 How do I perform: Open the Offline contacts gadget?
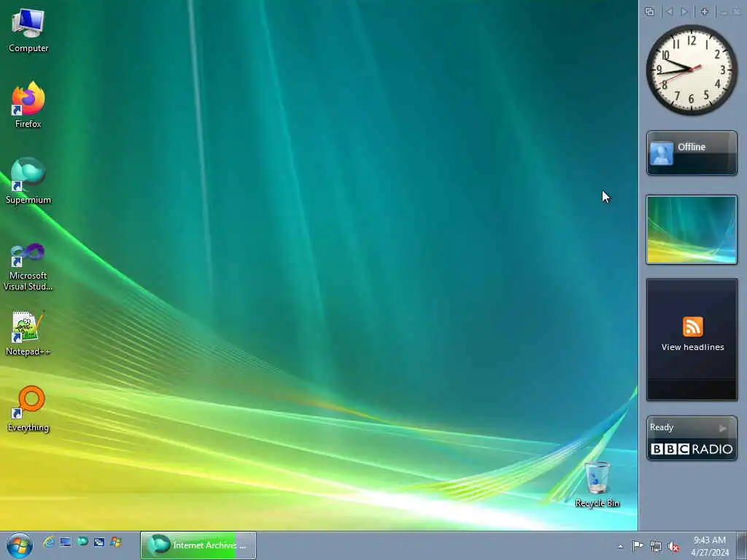(692, 153)
